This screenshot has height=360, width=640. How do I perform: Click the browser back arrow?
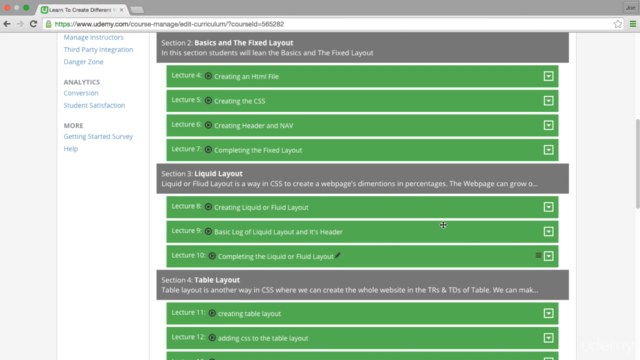[x=7, y=24]
